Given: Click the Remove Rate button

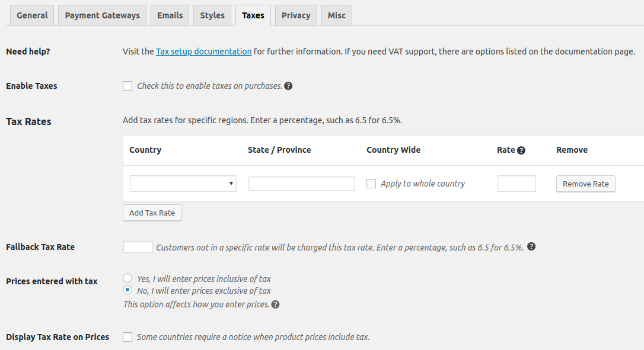Looking at the screenshot, I should click(585, 184).
